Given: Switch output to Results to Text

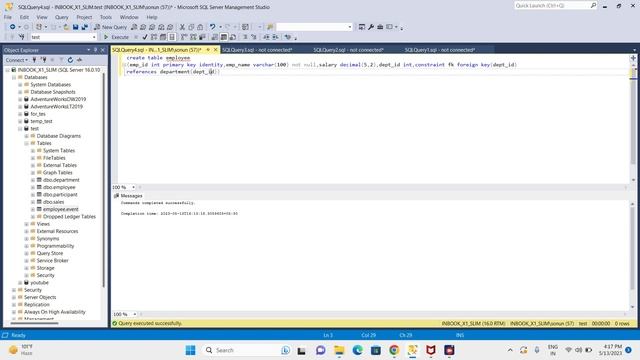Looking at the screenshot, I should point(215,37).
